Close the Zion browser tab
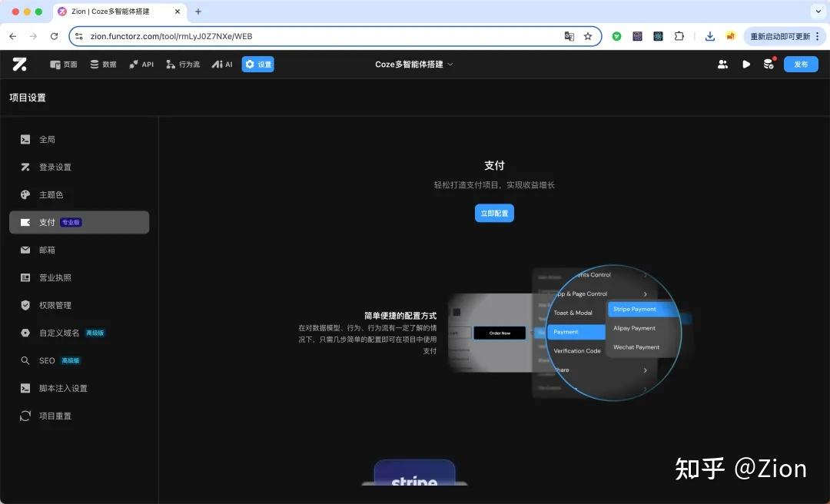This screenshot has width=830, height=504. coord(178,11)
